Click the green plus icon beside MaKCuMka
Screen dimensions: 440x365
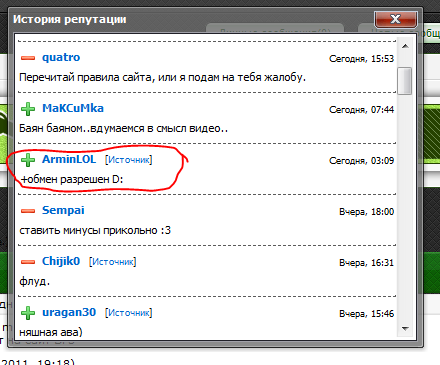click(28, 109)
